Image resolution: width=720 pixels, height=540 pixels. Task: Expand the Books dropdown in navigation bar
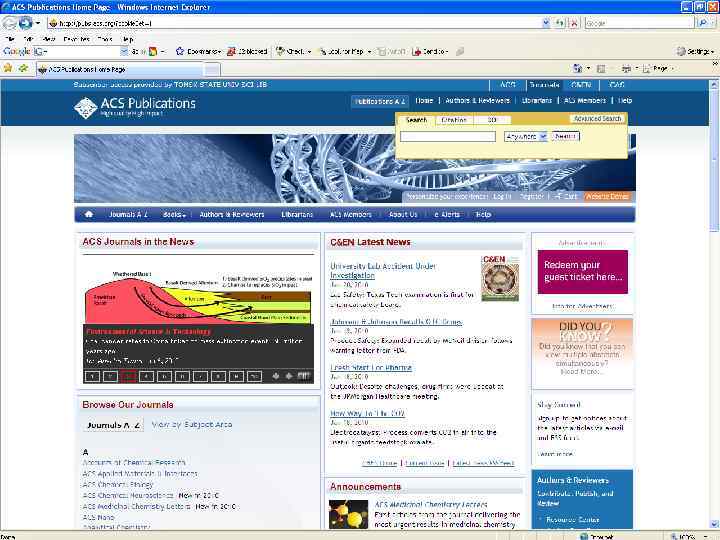[x=174, y=214]
